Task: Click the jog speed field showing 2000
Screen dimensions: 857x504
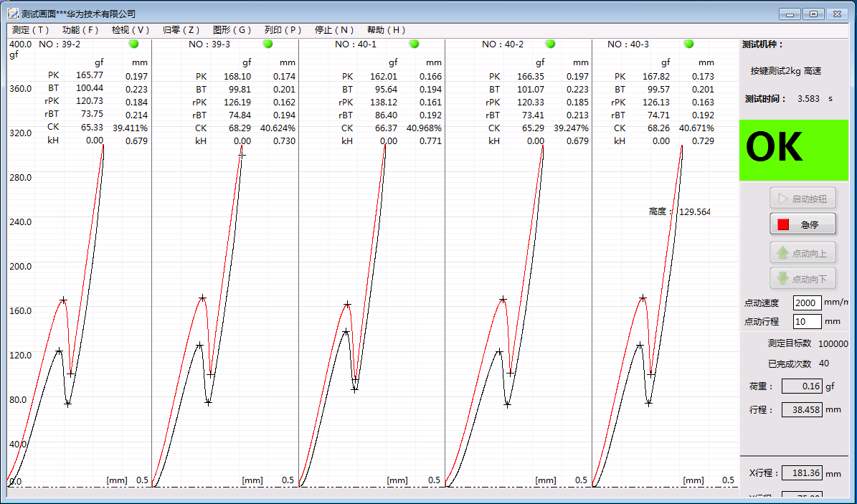Action: [x=807, y=303]
